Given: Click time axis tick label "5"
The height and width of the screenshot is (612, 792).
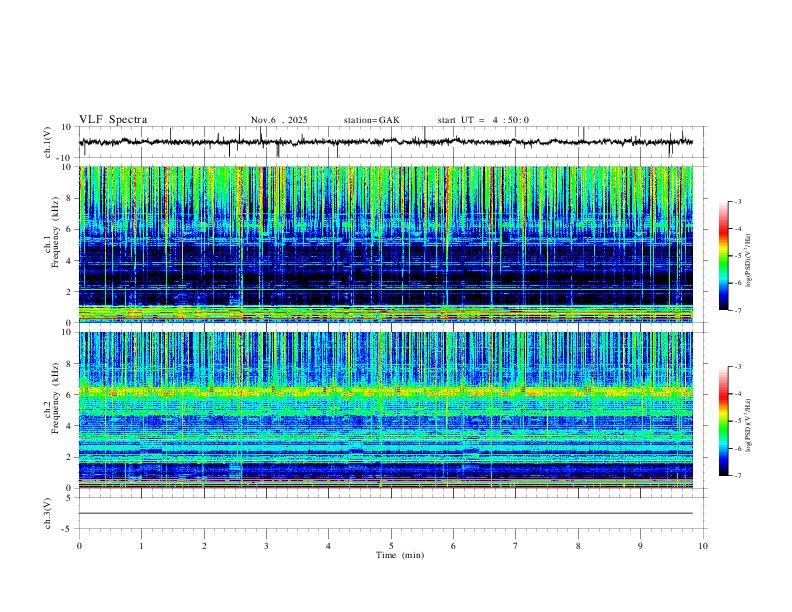Looking at the screenshot, I should click(391, 546).
